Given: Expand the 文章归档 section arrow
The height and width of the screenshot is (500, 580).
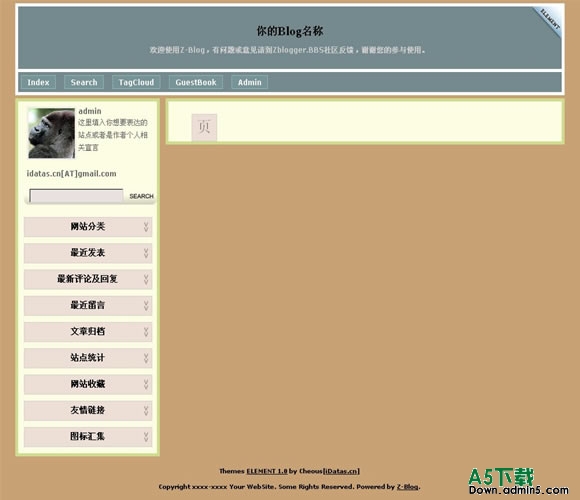Looking at the screenshot, I should point(146,332).
